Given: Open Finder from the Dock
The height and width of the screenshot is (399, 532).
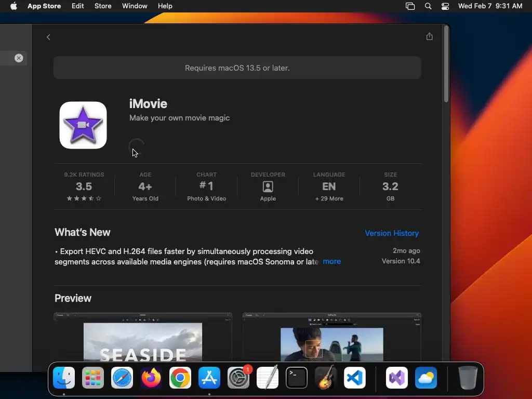Looking at the screenshot, I should coord(64,378).
